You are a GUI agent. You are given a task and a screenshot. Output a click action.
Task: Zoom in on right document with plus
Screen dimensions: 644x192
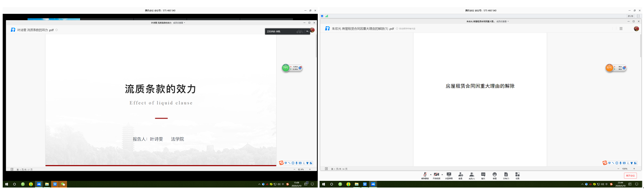point(634,169)
